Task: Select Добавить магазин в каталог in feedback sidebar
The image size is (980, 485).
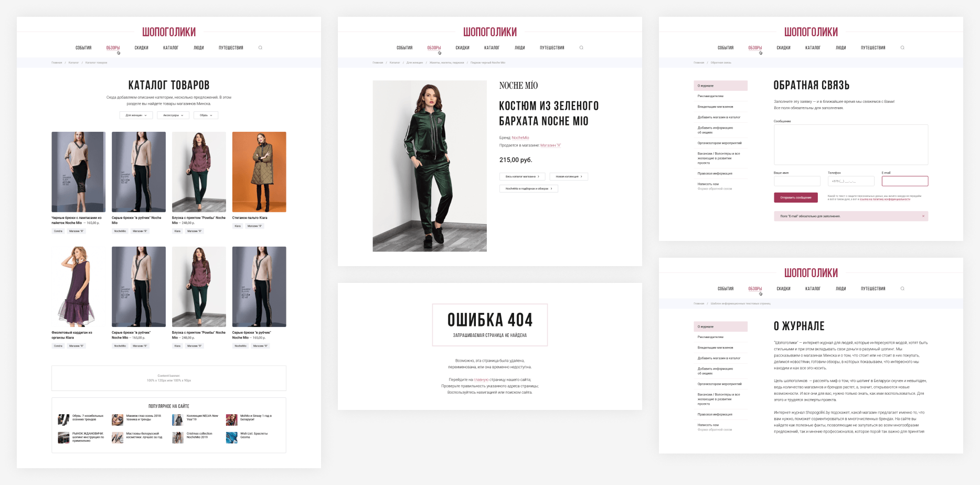Action: coord(720,117)
